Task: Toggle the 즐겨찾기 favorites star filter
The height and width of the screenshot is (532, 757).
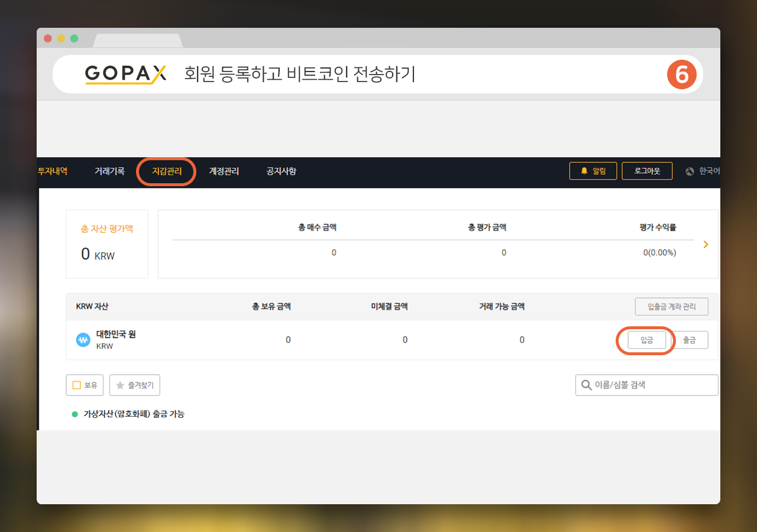Action: [x=135, y=385]
